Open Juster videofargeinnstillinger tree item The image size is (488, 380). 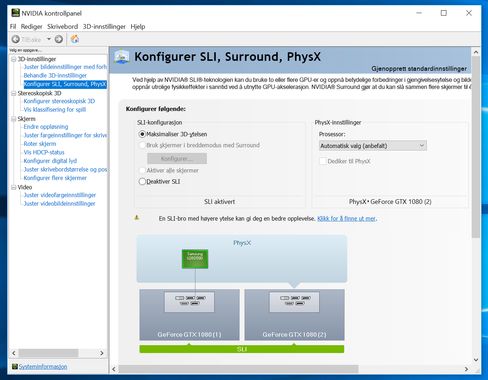(x=60, y=195)
